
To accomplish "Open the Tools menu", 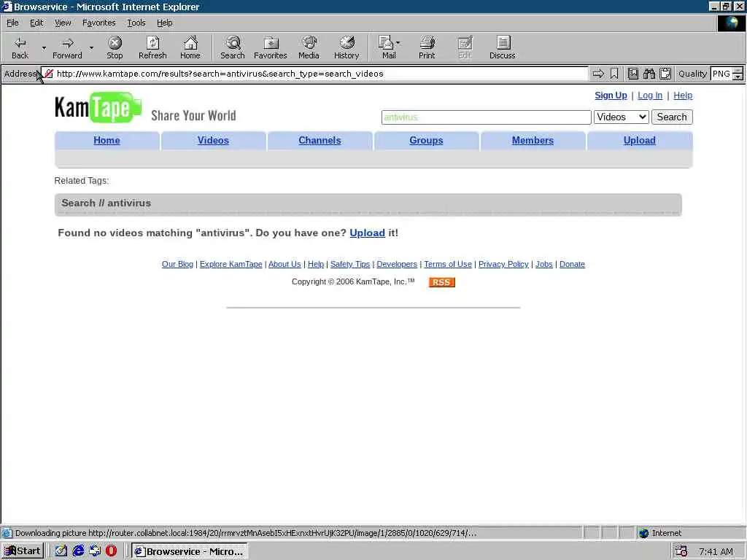I will point(136,23).
